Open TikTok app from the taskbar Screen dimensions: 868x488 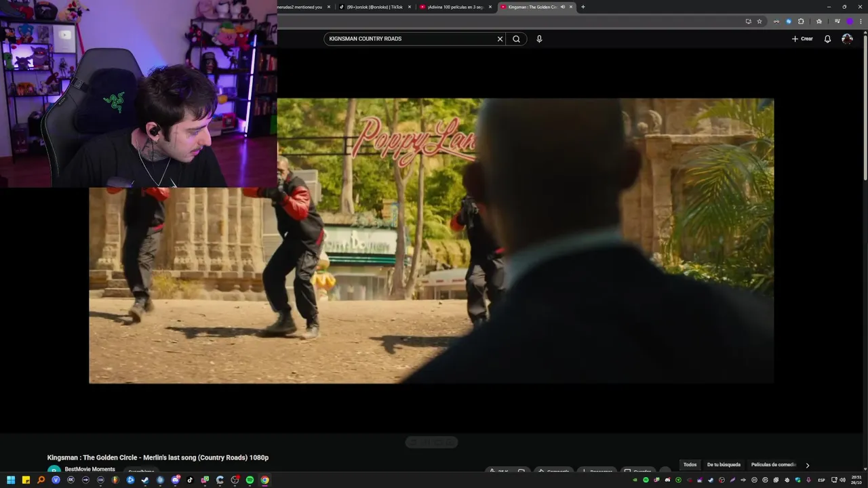[190, 480]
